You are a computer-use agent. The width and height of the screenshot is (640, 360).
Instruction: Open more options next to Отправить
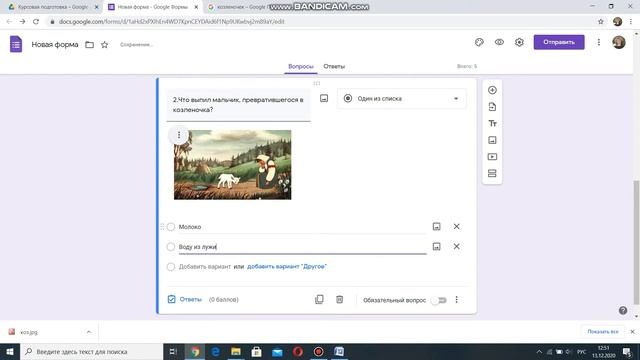click(x=599, y=42)
